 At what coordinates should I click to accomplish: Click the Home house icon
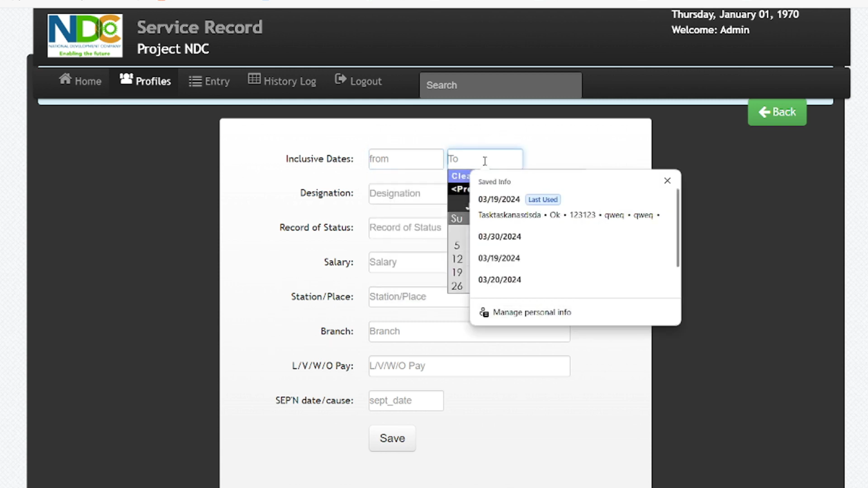65,80
